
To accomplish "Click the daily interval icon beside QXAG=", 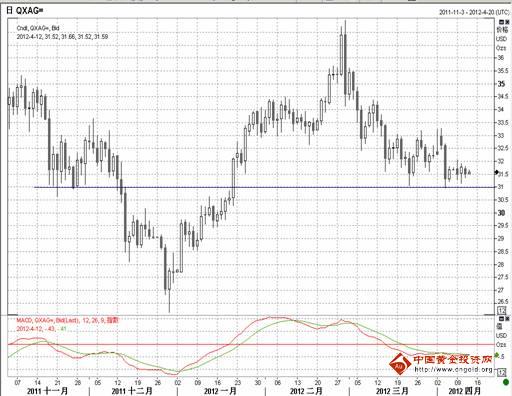I will tap(9, 10).
